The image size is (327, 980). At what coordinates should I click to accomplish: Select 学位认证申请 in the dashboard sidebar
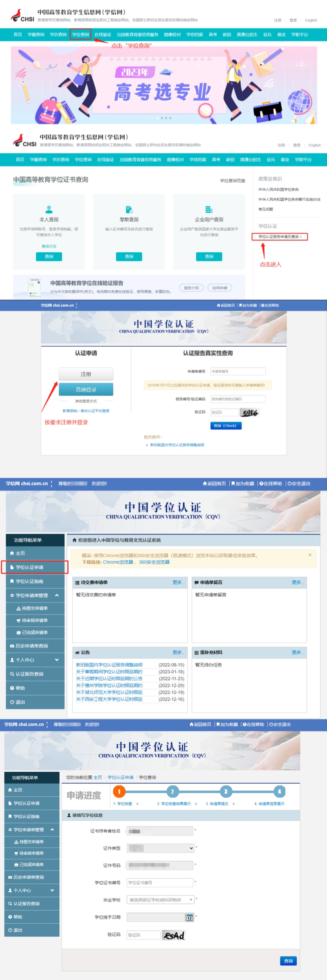coord(35,567)
